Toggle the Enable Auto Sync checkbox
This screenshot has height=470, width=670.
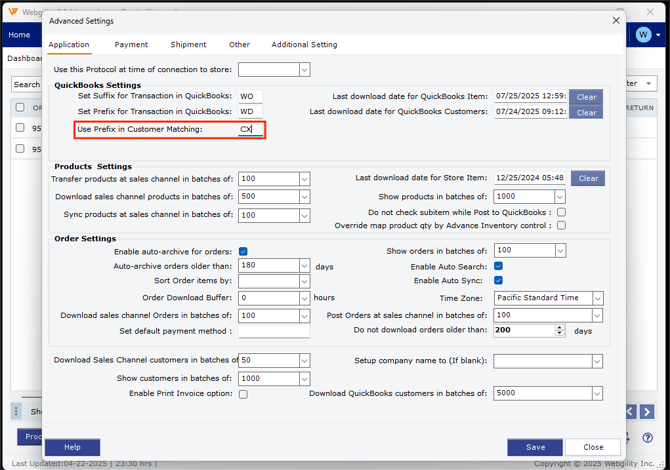coord(498,281)
